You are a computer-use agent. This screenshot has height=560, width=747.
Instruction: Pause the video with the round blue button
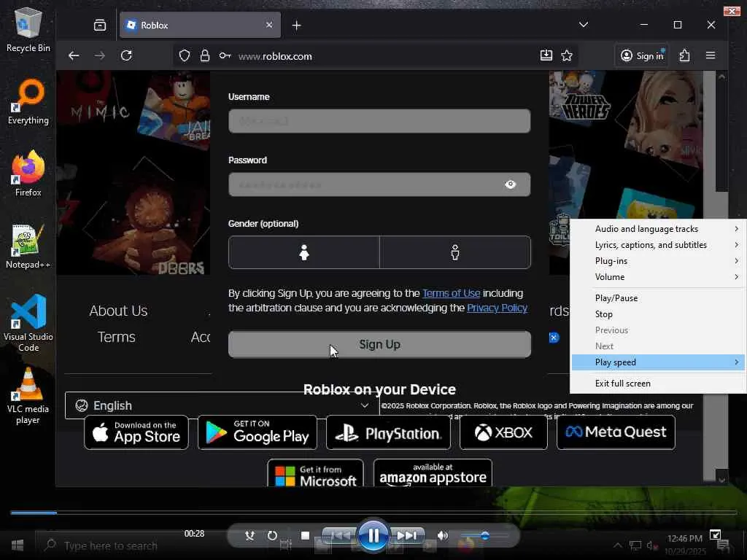tap(373, 536)
